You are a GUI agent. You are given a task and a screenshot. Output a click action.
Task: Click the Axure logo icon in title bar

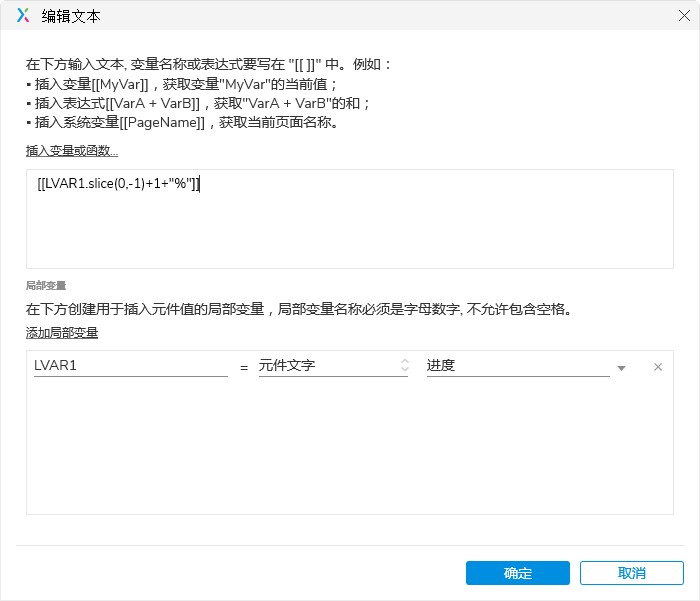23,16
